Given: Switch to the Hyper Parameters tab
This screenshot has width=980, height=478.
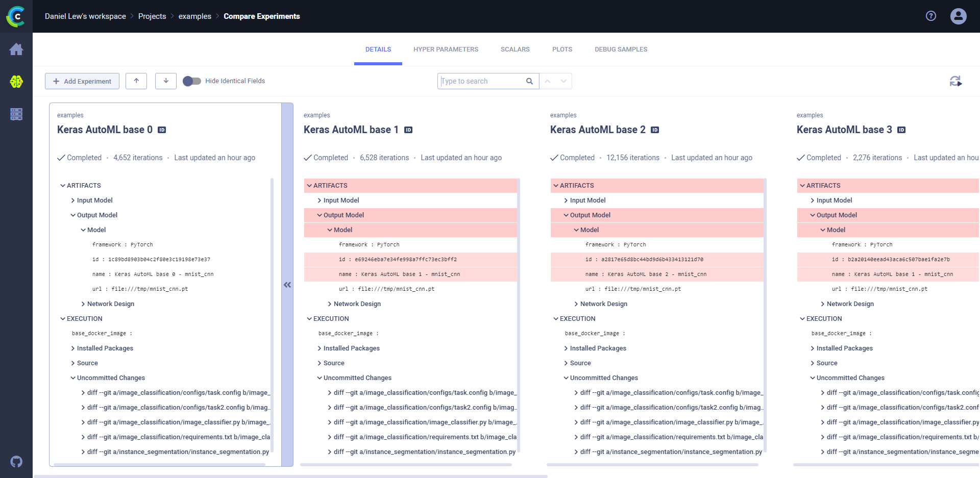Looking at the screenshot, I should click(446, 49).
